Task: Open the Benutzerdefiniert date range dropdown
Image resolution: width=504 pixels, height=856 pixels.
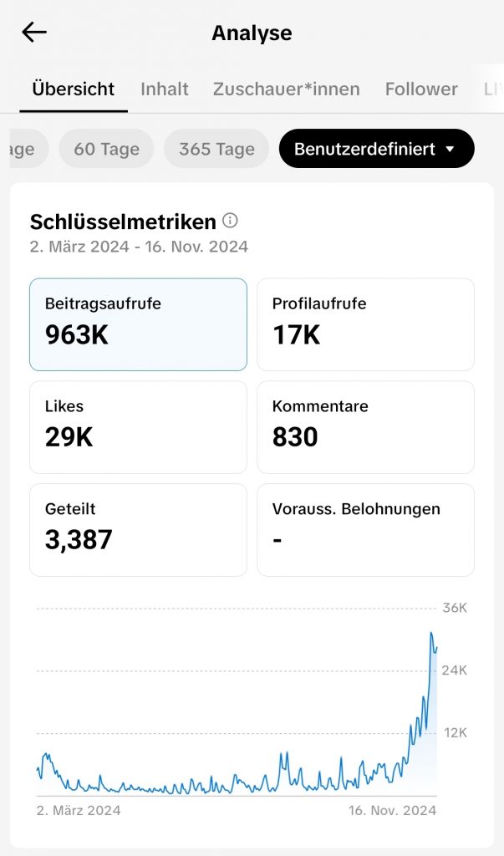Action: pyautogui.click(x=376, y=149)
